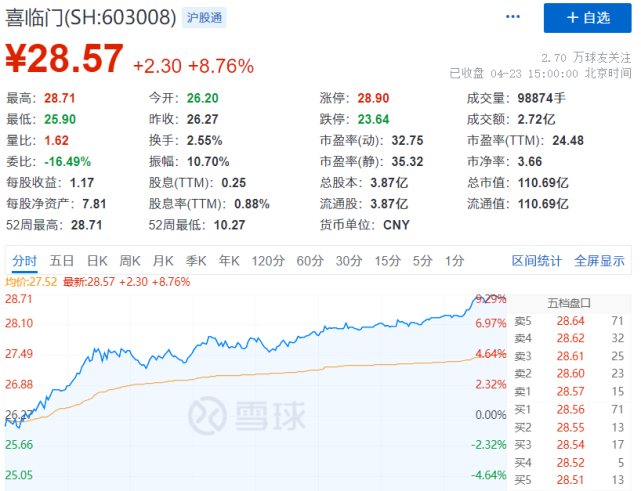Select the 60分 interval tab
Viewport: 641px width, 491px height.
[x=310, y=260]
